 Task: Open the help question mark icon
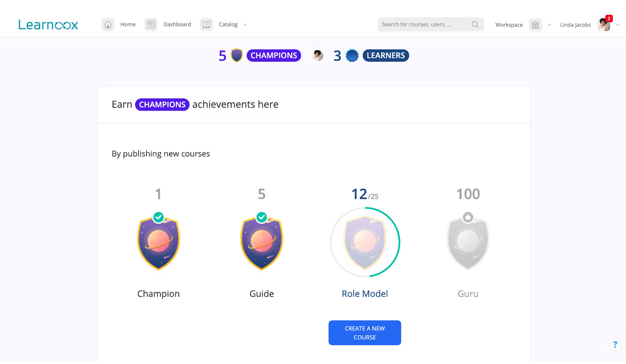pos(615,344)
